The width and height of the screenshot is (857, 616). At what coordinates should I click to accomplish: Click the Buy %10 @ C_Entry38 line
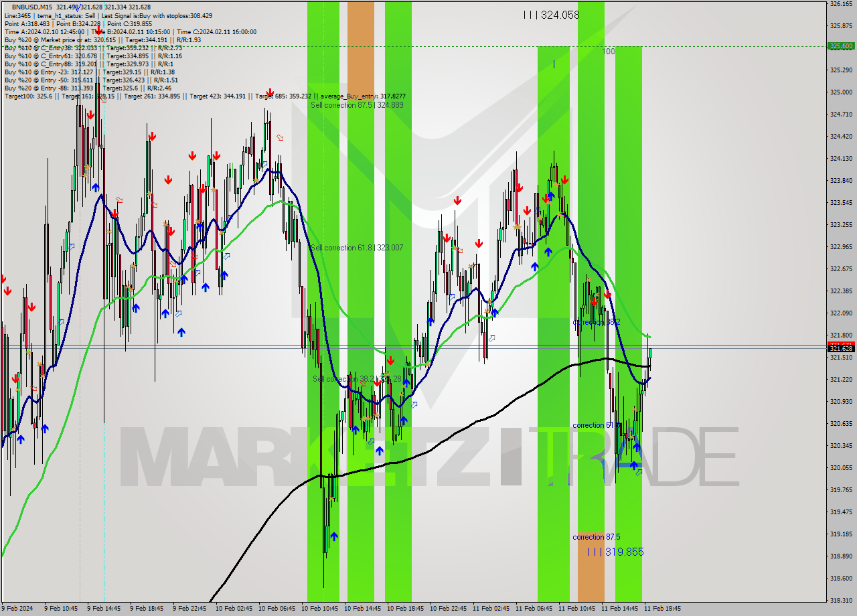click(x=93, y=48)
